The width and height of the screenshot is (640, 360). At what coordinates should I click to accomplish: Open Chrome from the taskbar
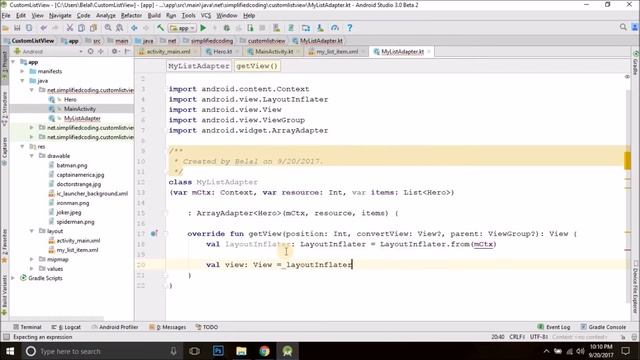(264, 351)
